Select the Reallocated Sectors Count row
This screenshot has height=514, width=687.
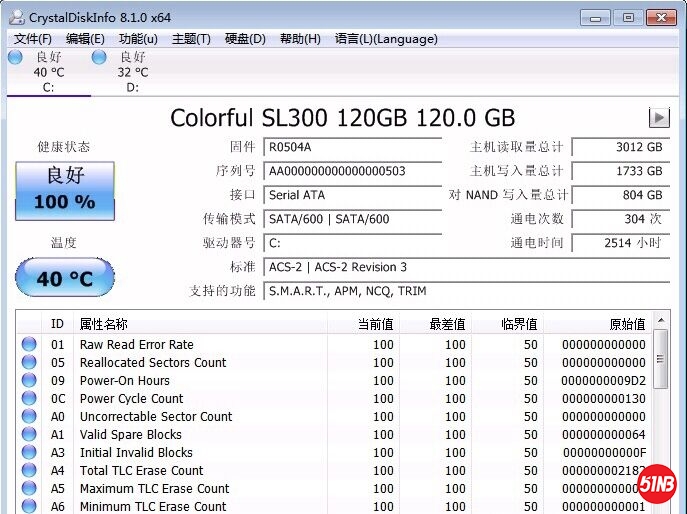tap(334, 362)
